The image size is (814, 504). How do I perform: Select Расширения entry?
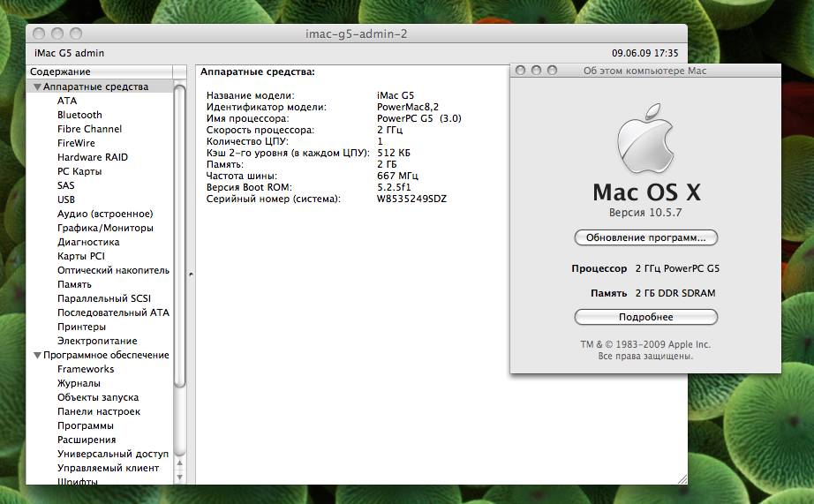(x=87, y=440)
